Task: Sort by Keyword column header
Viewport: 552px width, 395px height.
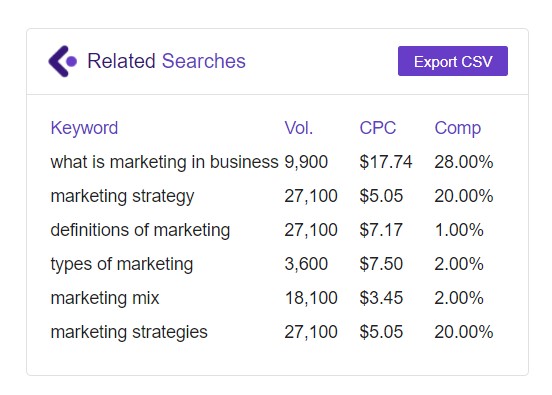Action: pos(84,128)
